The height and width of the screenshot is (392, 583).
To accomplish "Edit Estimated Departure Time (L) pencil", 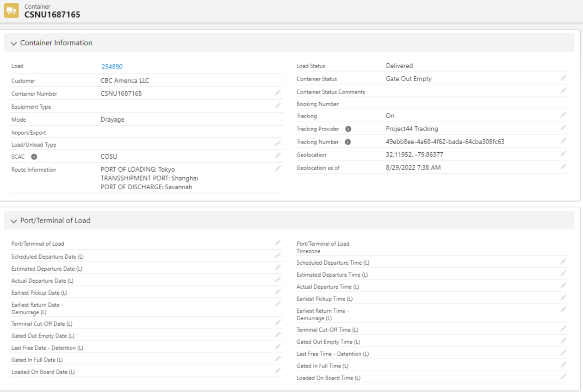I will click(x=563, y=274).
